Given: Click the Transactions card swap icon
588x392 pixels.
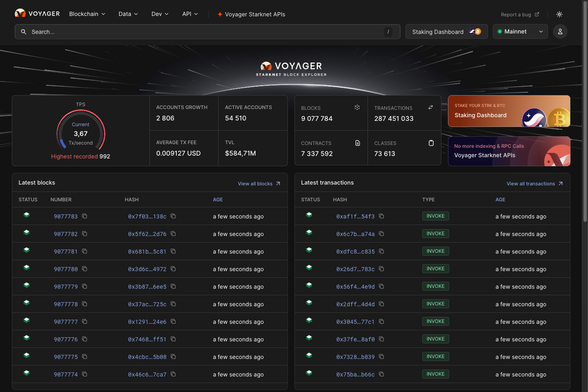Looking at the screenshot, I should (430, 107).
